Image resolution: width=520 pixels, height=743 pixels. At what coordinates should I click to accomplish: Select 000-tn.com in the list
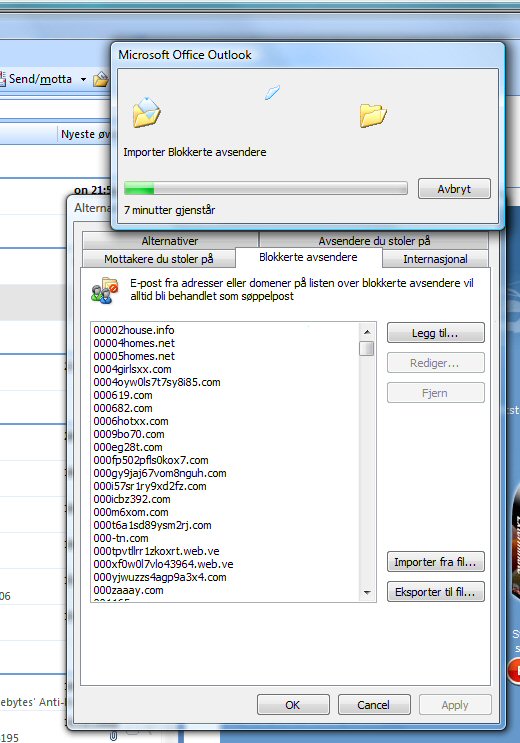point(121,538)
